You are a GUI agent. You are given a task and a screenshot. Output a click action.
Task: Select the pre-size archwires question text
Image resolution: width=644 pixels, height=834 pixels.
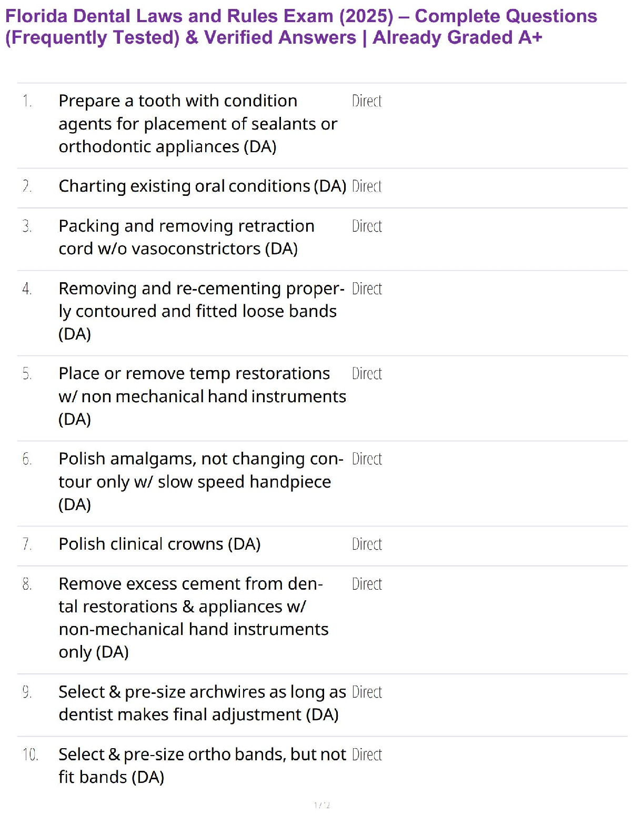[202, 703]
